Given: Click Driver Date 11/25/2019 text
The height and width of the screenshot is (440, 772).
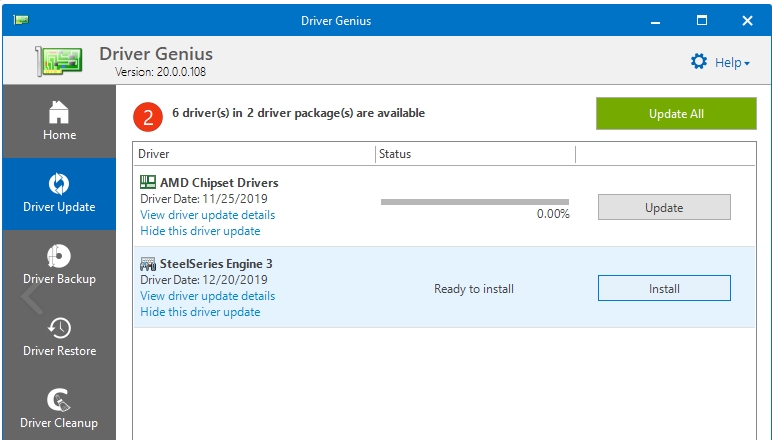Looking at the screenshot, I should [x=204, y=199].
